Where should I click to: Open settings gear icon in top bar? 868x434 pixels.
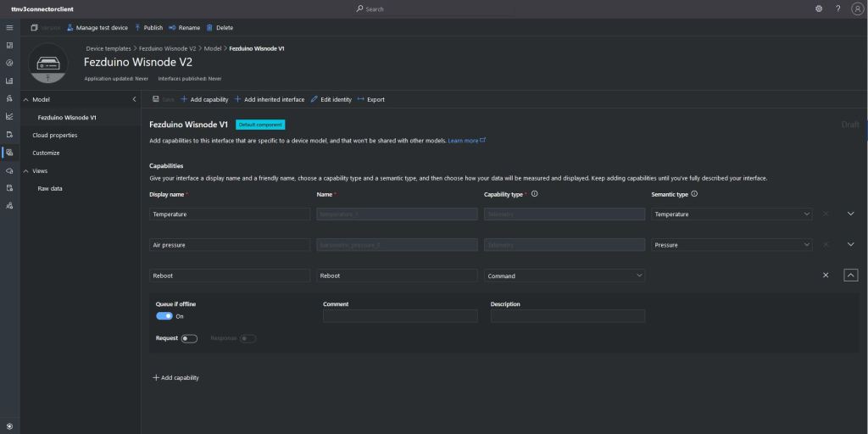coord(819,8)
